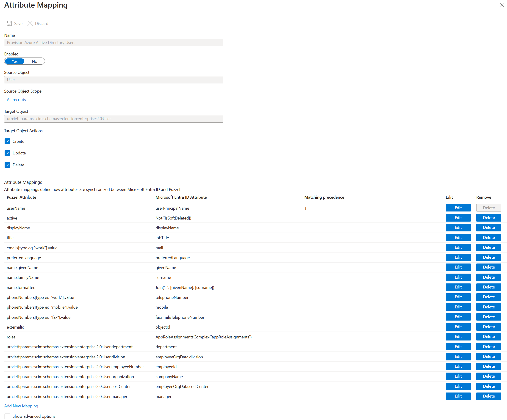Viewport: 507px width, 420px height.
Task: Open the ellipsis menu beside Attribute Mapping
Action: coord(78,5)
